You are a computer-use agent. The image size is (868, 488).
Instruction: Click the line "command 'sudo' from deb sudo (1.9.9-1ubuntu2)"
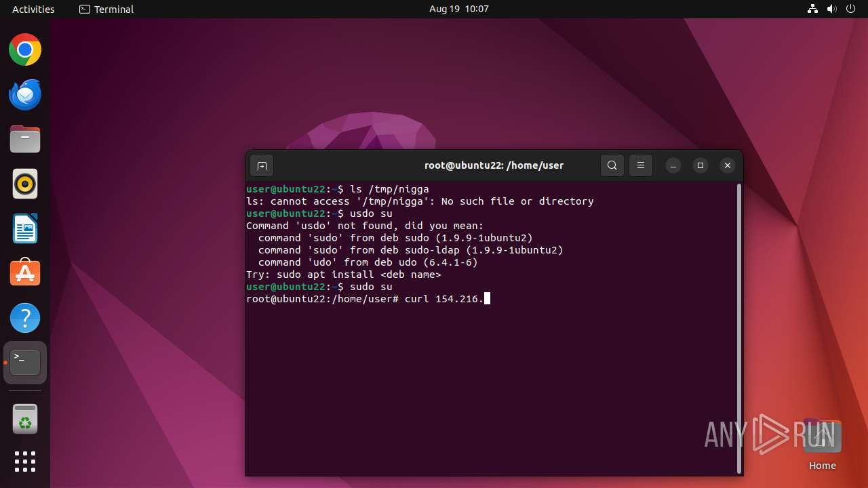click(395, 238)
